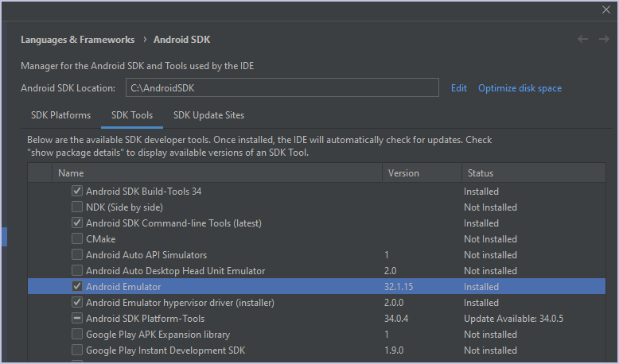Click Optimize disk space link

(x=520, y=88)
